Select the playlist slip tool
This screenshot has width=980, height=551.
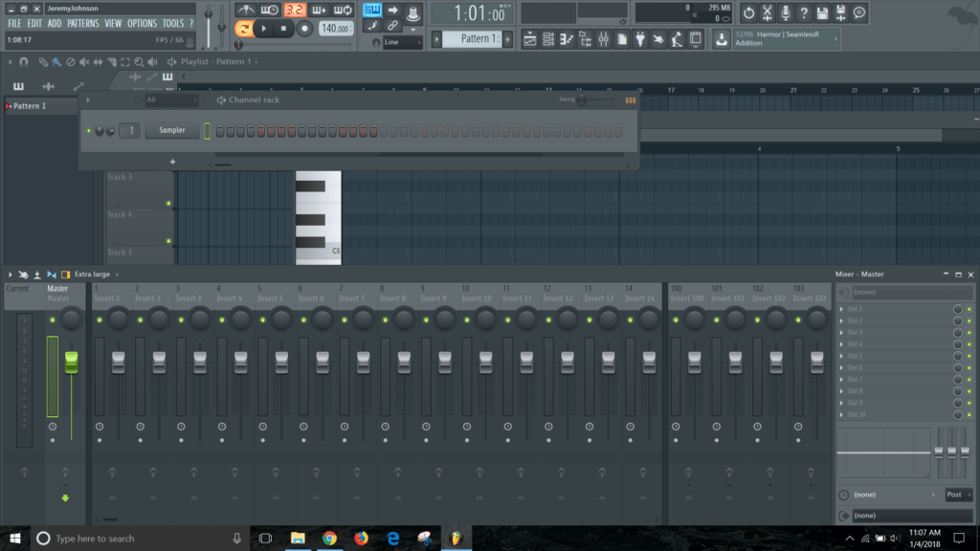click(x=98, y=62)
